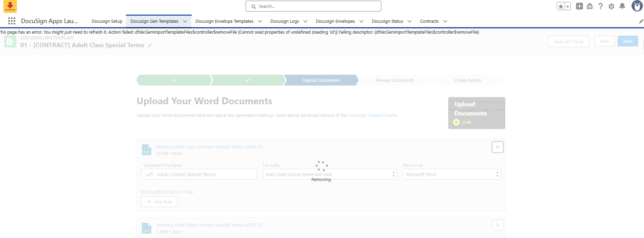The width and height of the screenshot is (644, 238).
Task: Expand the favorites list dropdown arrow
Action: [x=568, y=6]
